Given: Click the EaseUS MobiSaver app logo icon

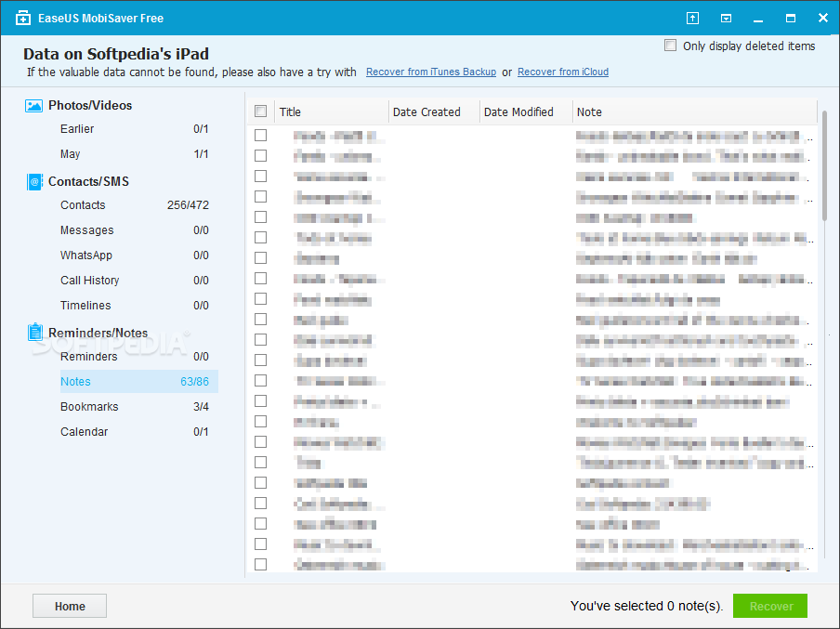Looking at the screenshot, I should (x=23, y=19).
